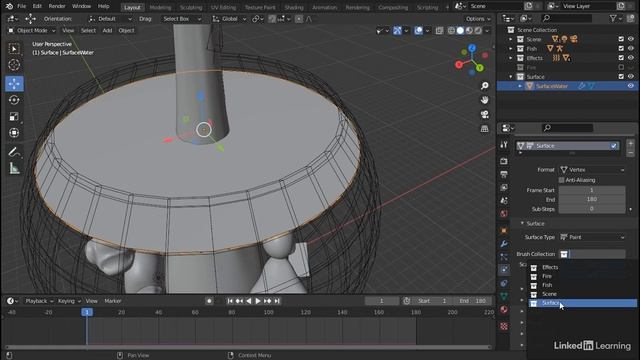Click the Frame Start value field

point(592,190)
